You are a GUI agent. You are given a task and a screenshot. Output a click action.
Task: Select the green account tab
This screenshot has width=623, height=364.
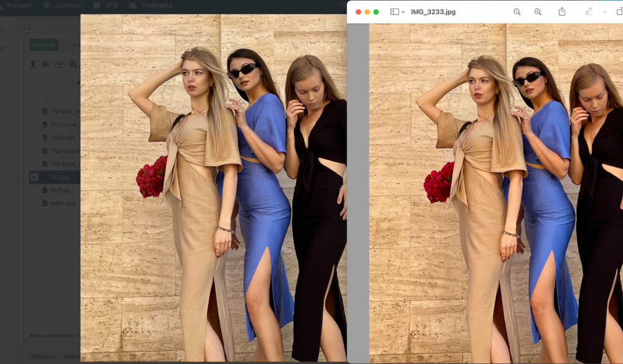pyautogui.click(x=44, y=45)
